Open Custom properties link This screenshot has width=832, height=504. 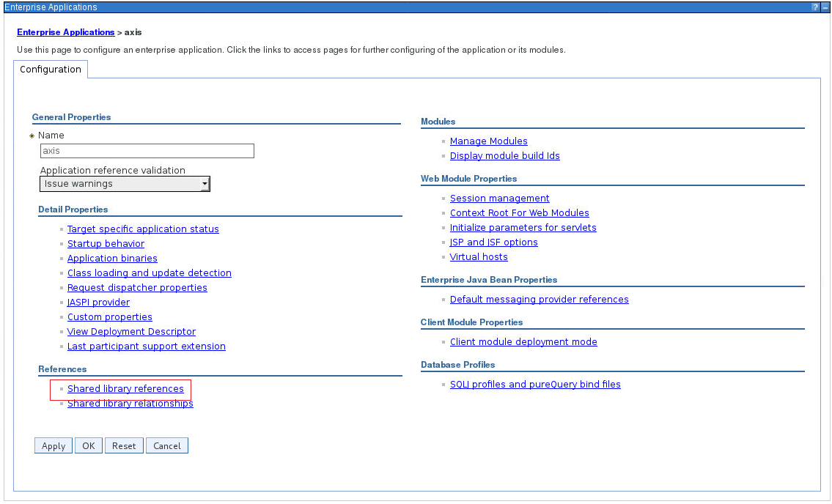click(110, 316)
